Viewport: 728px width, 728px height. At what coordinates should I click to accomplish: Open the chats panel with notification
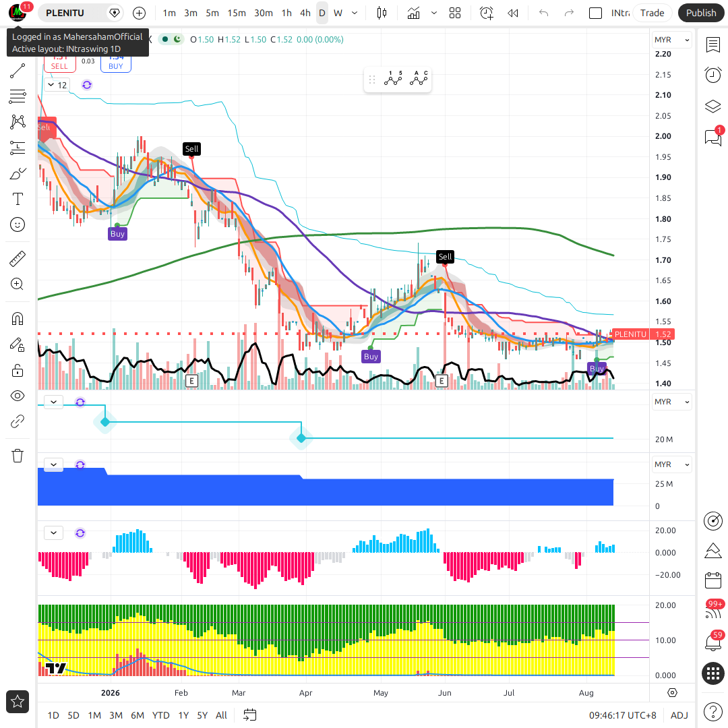[712, 138]
